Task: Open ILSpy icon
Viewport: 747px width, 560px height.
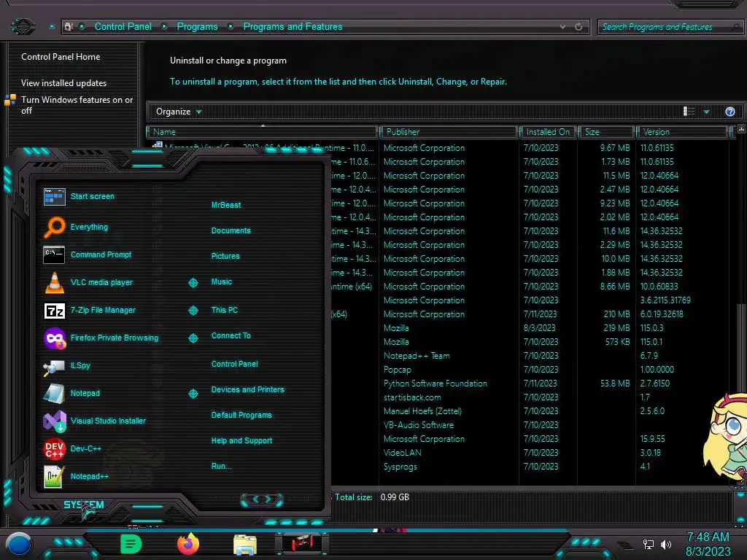Action: [54, 367]
